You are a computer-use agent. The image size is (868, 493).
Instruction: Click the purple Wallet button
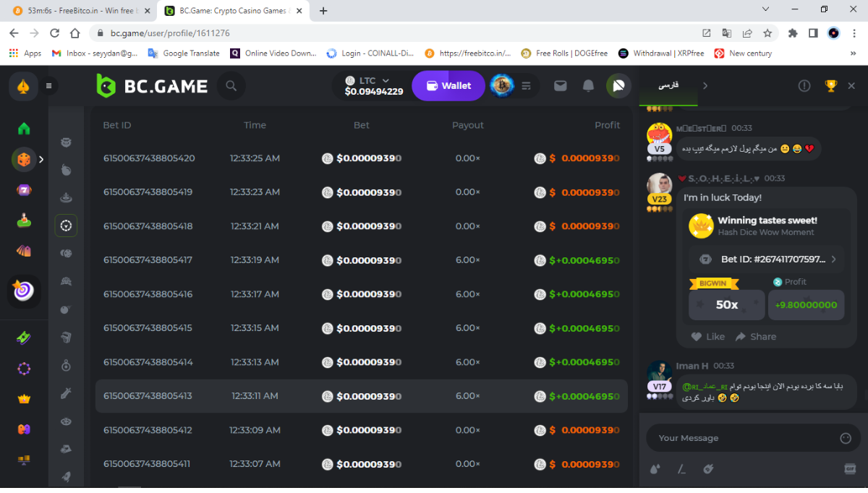coord(448,86)
